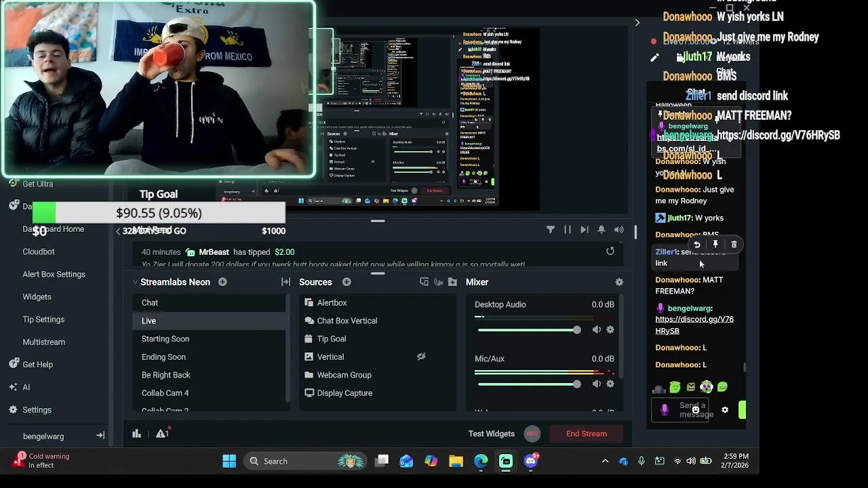Add a new source with the plus icon
Viewport: 868px width, 488px height.
(347, 282)
